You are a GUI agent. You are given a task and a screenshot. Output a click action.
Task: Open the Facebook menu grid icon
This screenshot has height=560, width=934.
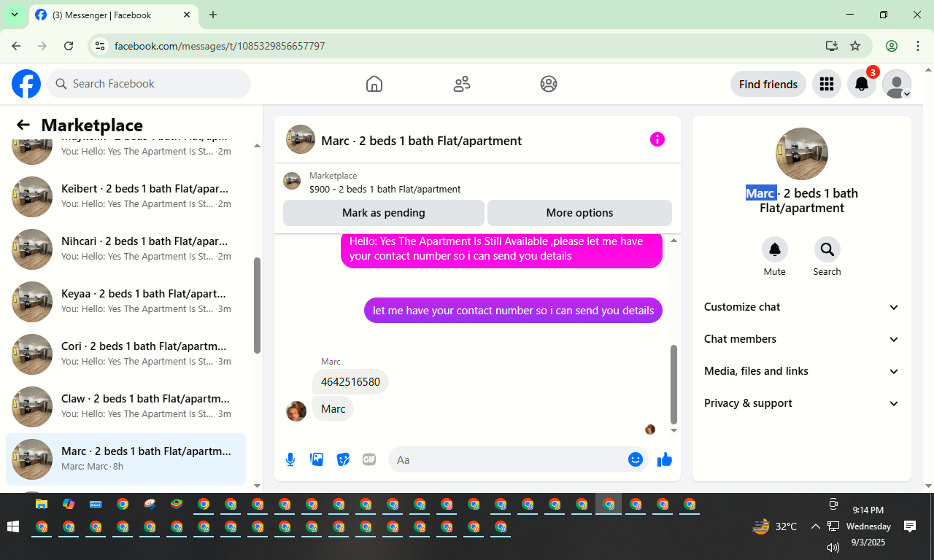[827, 84]
